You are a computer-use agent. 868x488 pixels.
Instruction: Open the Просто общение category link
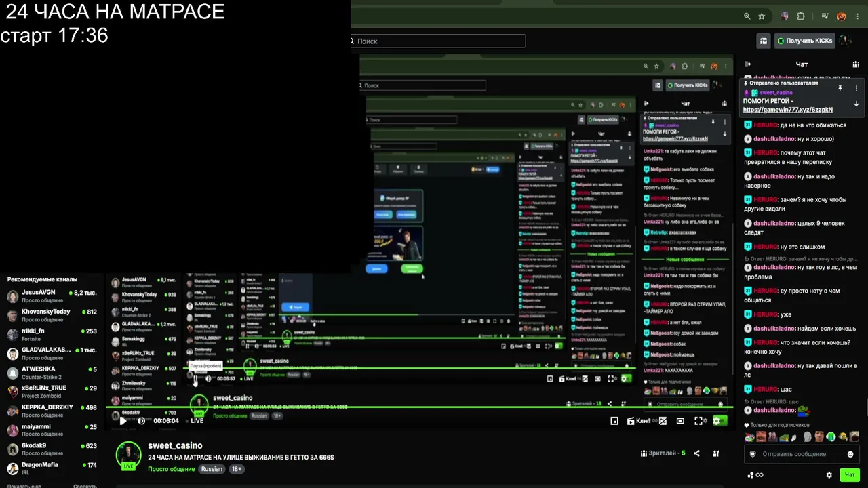tap(172, 469)
